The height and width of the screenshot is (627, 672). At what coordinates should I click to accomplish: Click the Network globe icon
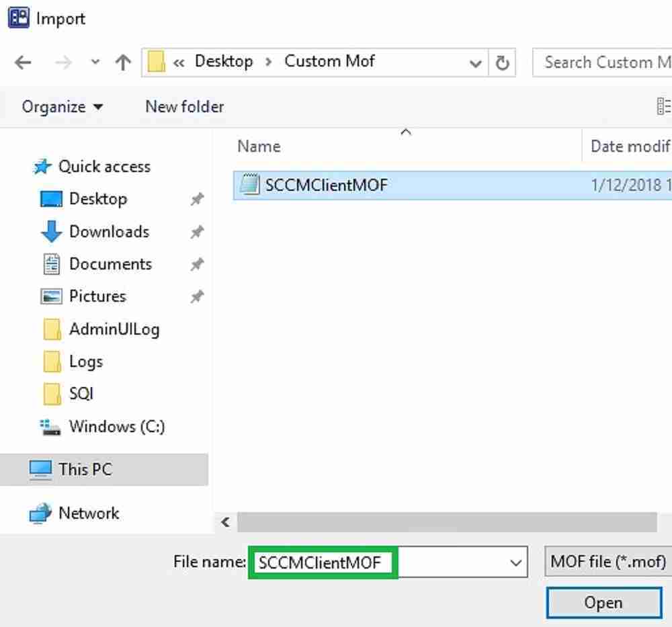point(41,513)
